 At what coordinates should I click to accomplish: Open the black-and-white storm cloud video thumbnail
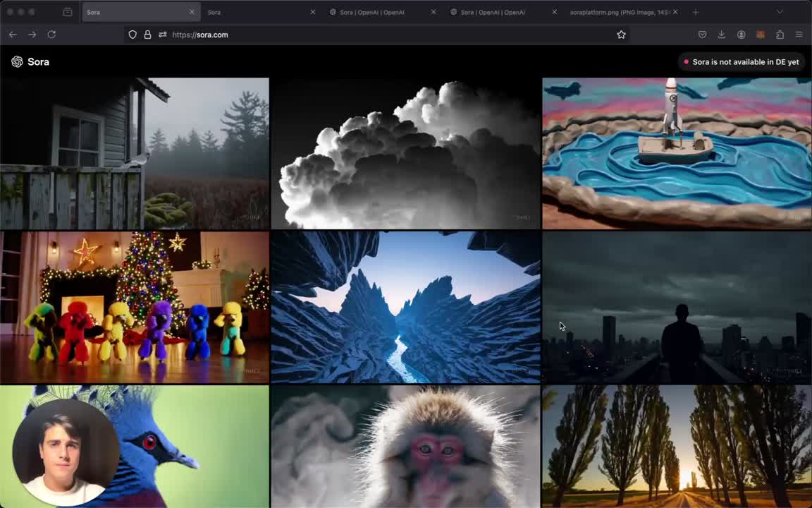point(406,153)
